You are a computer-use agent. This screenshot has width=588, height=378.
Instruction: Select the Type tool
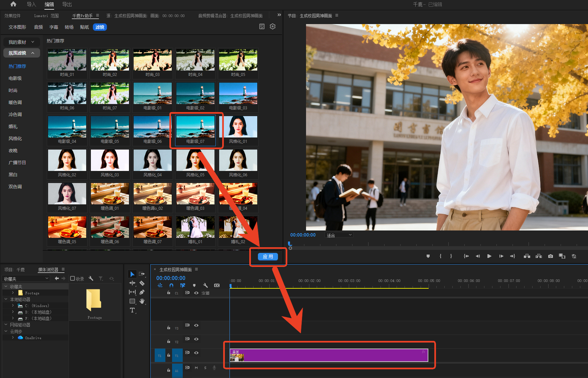click(x=132, y=310)
